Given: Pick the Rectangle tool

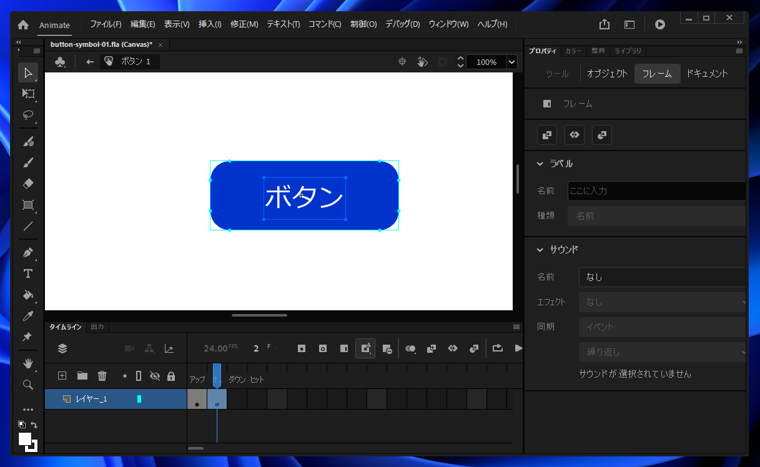Looking at the screenshot, I should point(28,205).
